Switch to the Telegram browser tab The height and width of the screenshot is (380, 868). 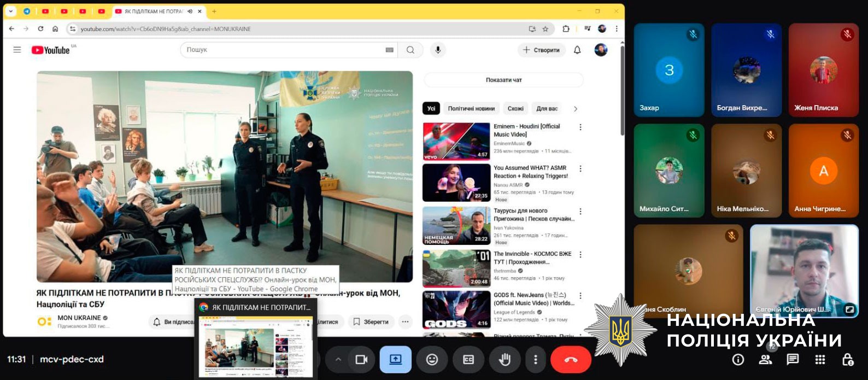[27, 11]
